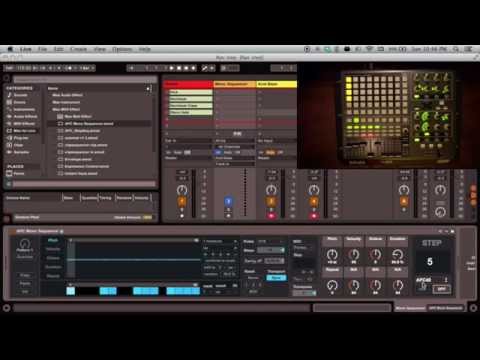Select the Samples browser category
Image resolution: width=480 pixels, height=360 pixels.
21,152
